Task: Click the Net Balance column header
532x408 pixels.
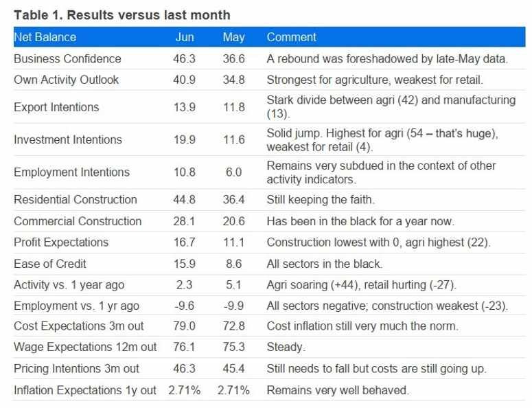Action: point(45,37)
